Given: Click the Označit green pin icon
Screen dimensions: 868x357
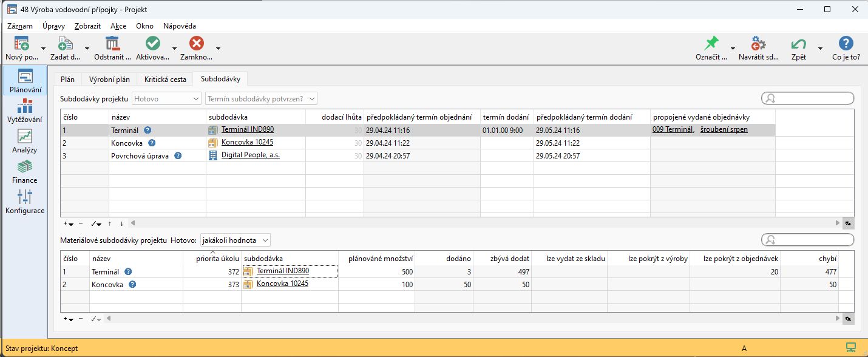Looking at the screenshot, I should click(x=711, y=44).
